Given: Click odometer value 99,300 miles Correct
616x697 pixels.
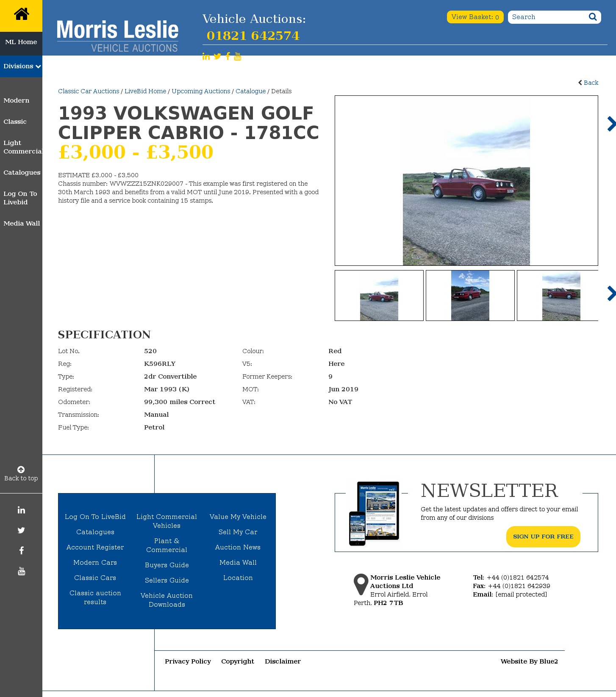Looking at the screenshot, I should tap(180, 402).
